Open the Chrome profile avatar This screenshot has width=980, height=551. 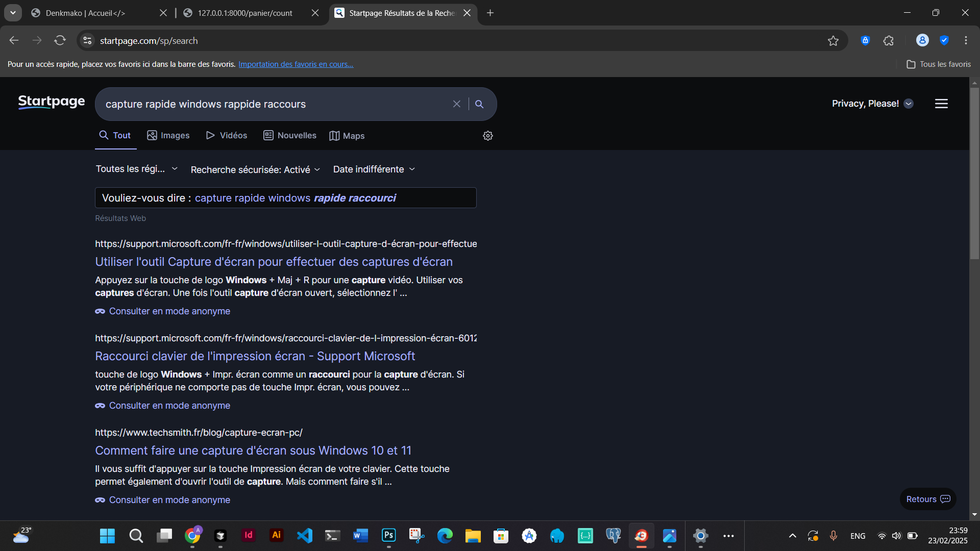click(x=922, y=40)
